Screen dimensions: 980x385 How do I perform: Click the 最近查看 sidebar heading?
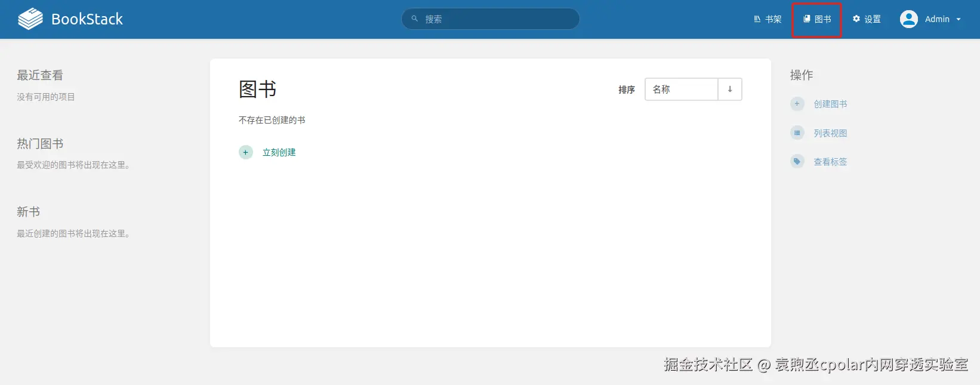tap(40, 75)
